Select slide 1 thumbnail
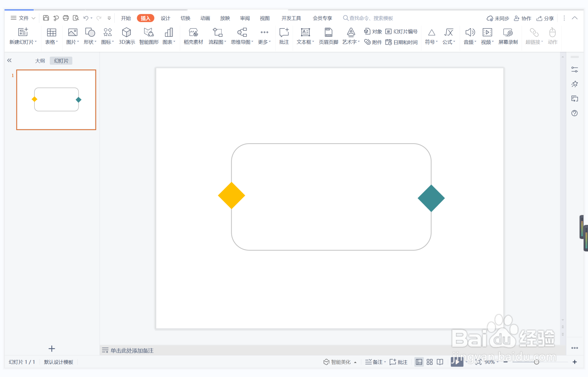Image resolution: width=588 pixels, height=377 pixels. [x=56, y=100]
